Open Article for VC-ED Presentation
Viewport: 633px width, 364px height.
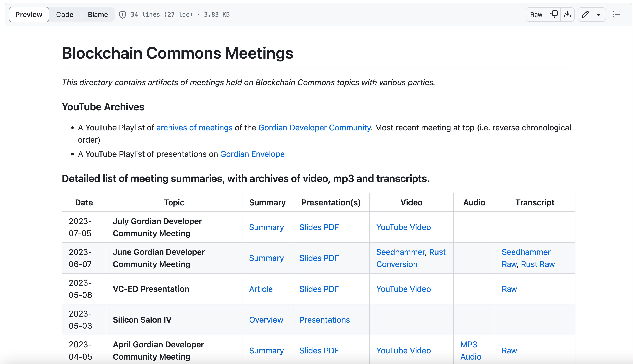pos(261,289)
